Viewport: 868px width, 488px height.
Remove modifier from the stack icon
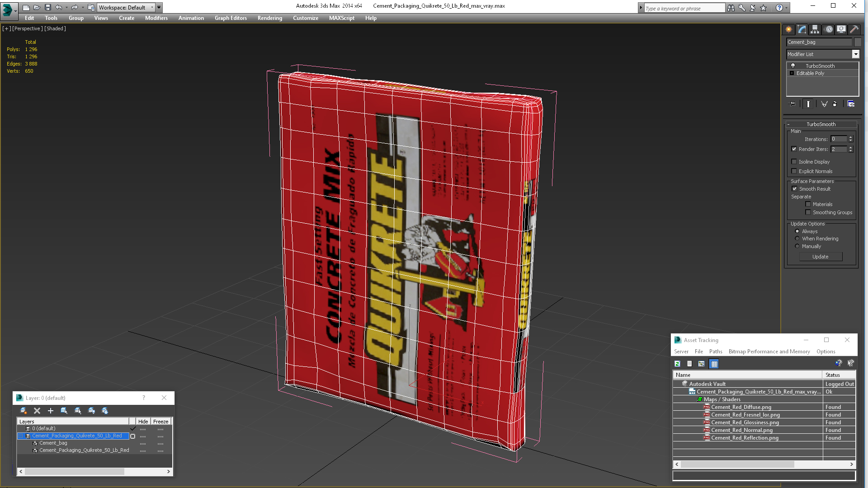[x=835, y=104]
